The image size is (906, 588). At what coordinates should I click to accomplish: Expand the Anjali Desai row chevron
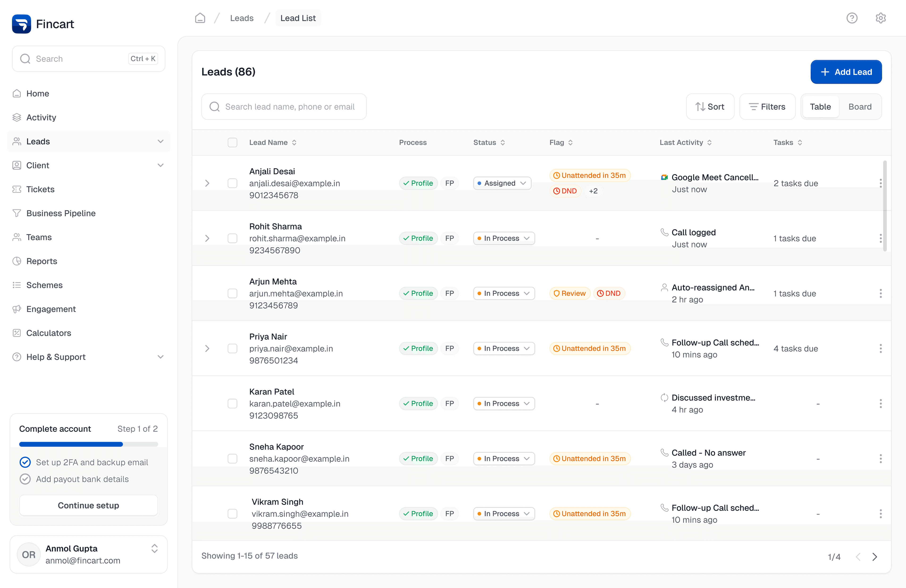(207, 183)
